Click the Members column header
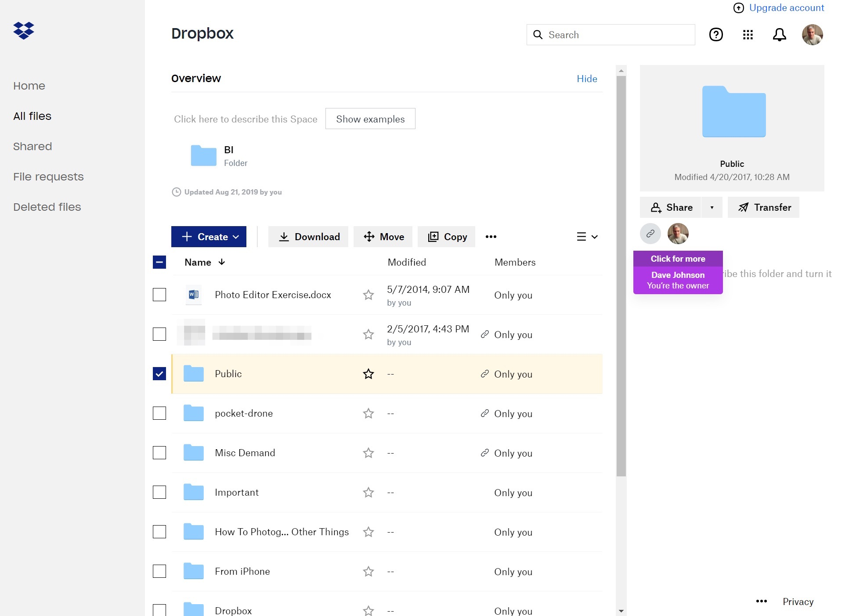Viewport: 849px width, 616px height. (x=515, y=262)
